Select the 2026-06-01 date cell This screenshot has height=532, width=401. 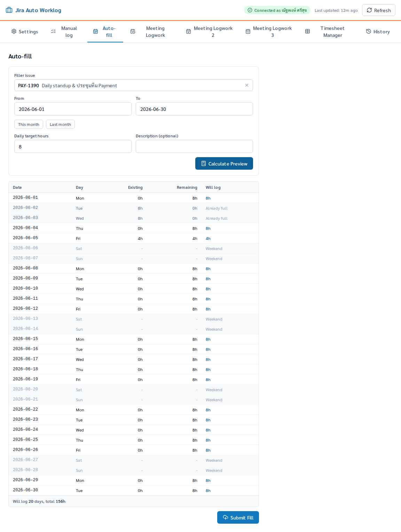(x=25, y=198)
